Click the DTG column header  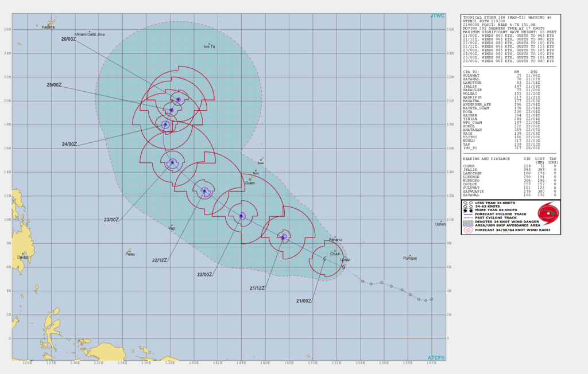pos(534,72)
